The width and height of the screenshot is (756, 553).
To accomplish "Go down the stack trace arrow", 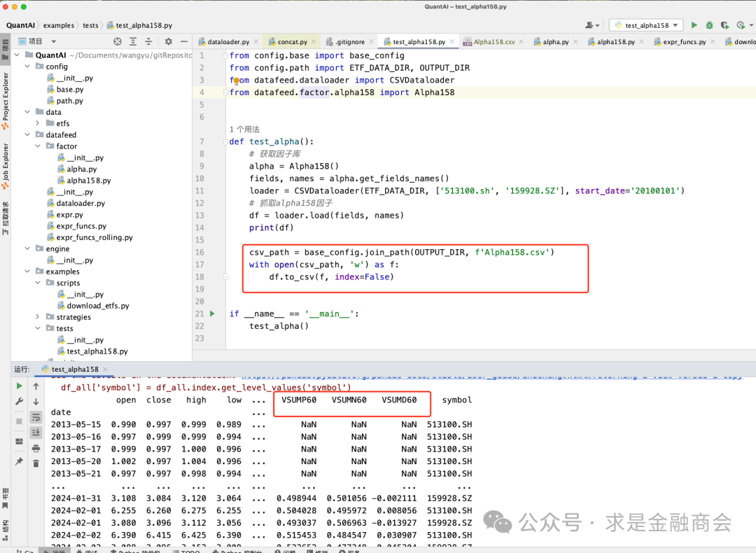I will click(x=36, y=402).
